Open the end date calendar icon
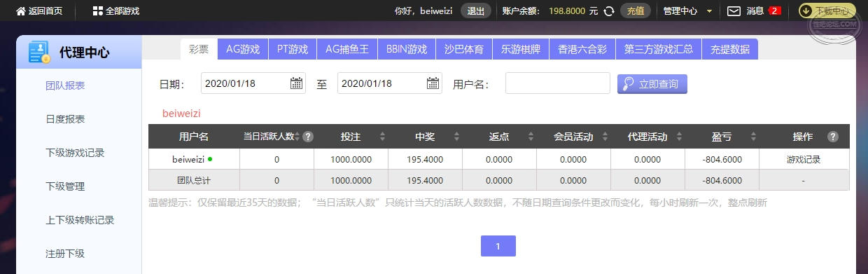This screenshot has height=274, width=868. tap(433, 83)
